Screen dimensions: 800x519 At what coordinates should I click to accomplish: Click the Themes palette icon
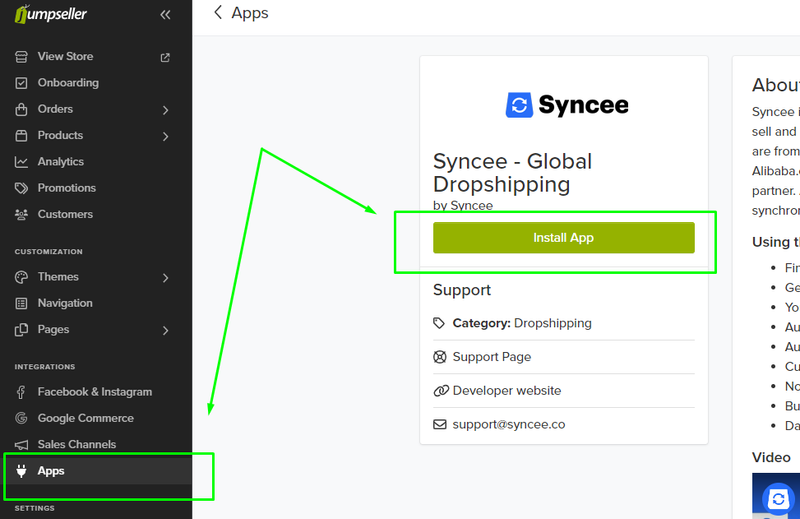coord(21,277)
